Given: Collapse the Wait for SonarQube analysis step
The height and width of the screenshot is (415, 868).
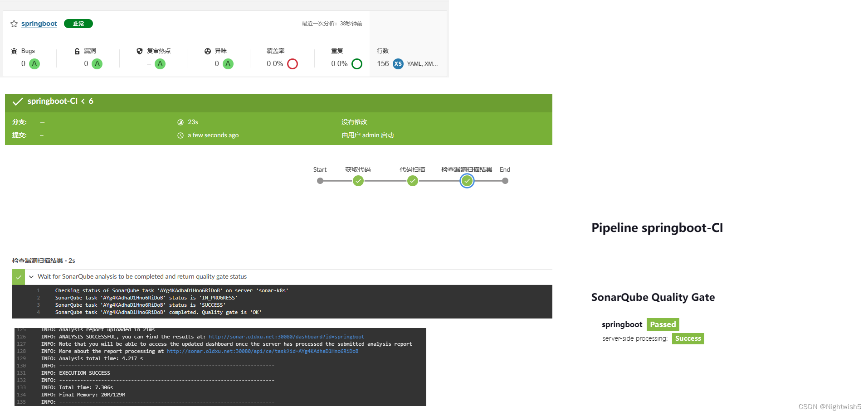Looking at the screenshot, I should [31, 277].
